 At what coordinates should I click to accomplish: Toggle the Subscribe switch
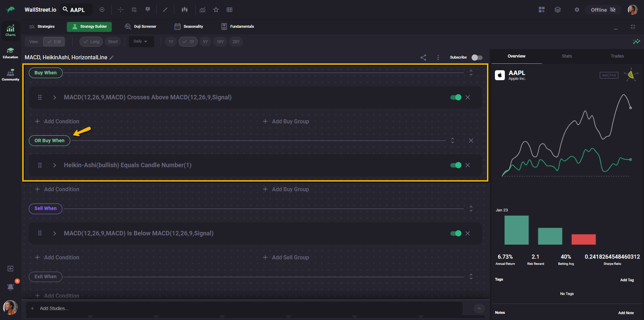point(477,58)
